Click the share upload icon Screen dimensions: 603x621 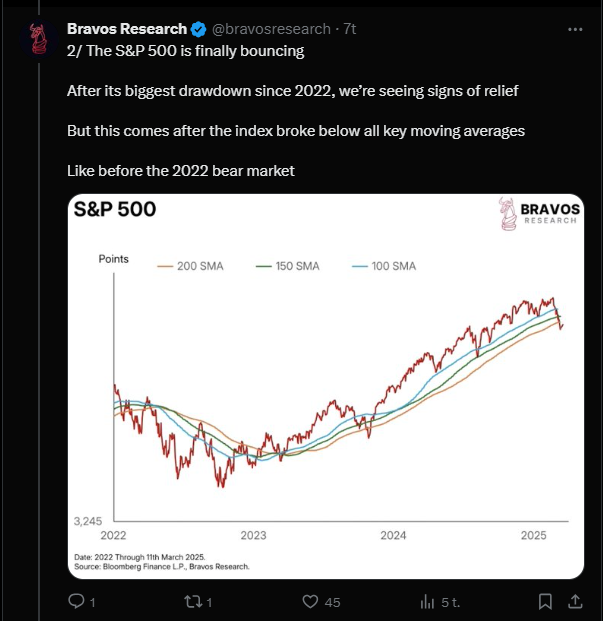[x=575, y=601]
